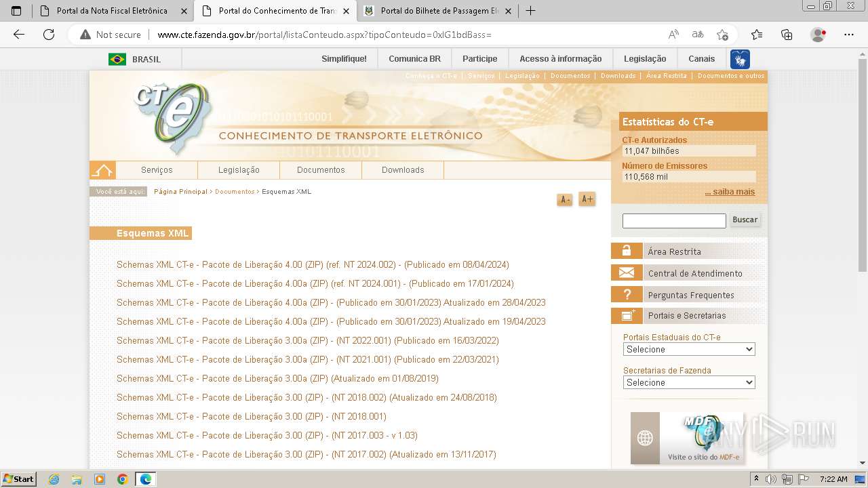Open the Documentos navigation menu
The image size is (868, 488).
pyautogui.click(x=321, y=170)
